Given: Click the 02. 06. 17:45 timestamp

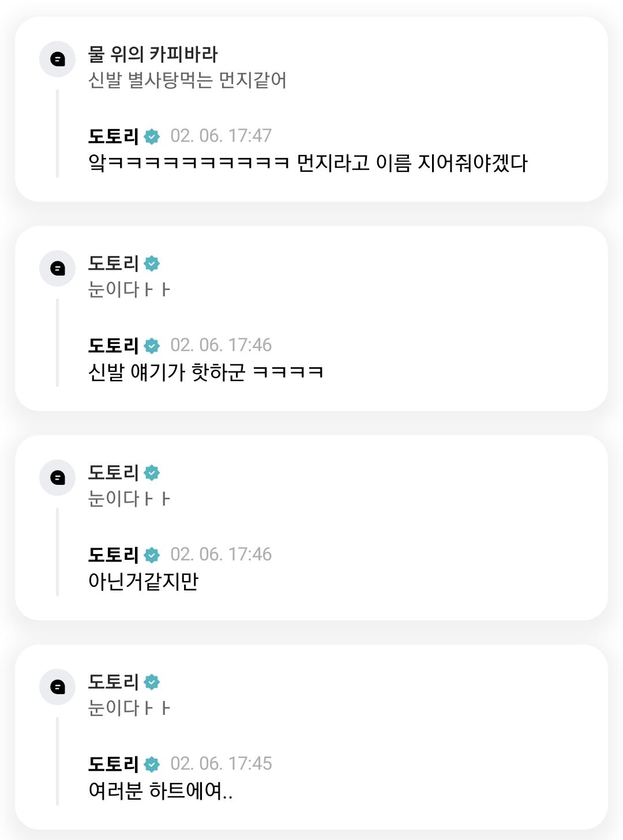Looking at the screenshot, I should (221, 764).
